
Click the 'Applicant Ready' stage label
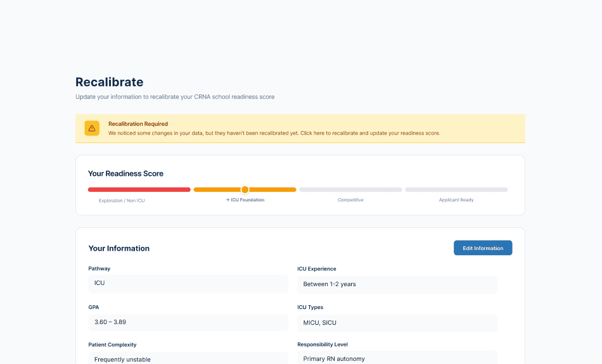(x=456, y=200)
